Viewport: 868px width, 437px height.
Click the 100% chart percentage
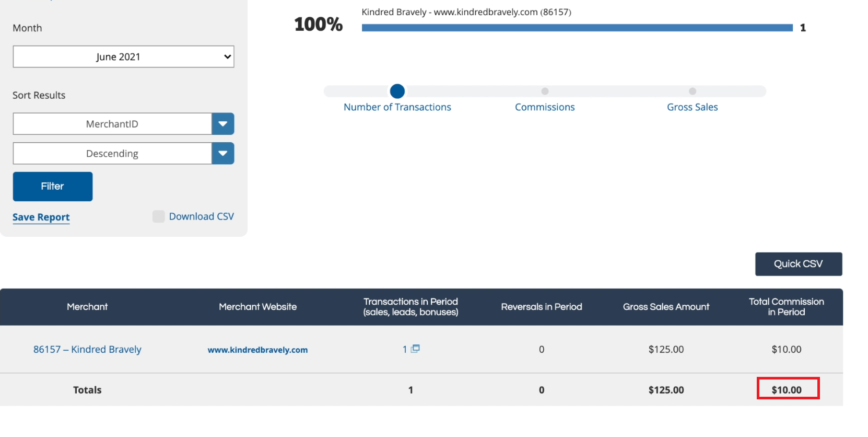[x=319, y=24]
